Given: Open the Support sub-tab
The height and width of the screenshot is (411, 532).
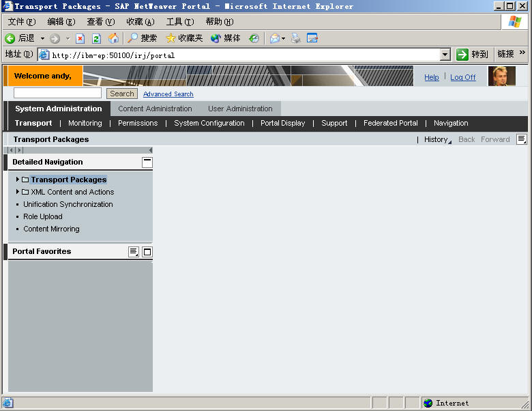Looking at the screenshot, I should 334,123.
